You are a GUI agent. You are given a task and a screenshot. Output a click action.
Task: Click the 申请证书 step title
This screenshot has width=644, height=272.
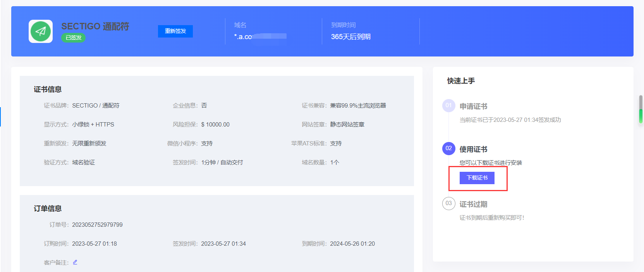coord(473,106)
